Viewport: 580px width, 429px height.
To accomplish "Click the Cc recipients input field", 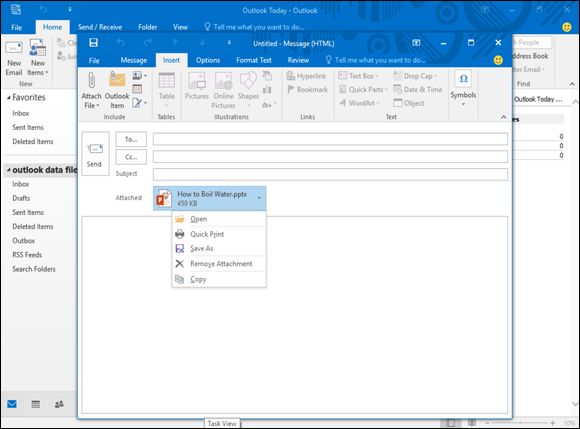I will [x=330, y=156].
